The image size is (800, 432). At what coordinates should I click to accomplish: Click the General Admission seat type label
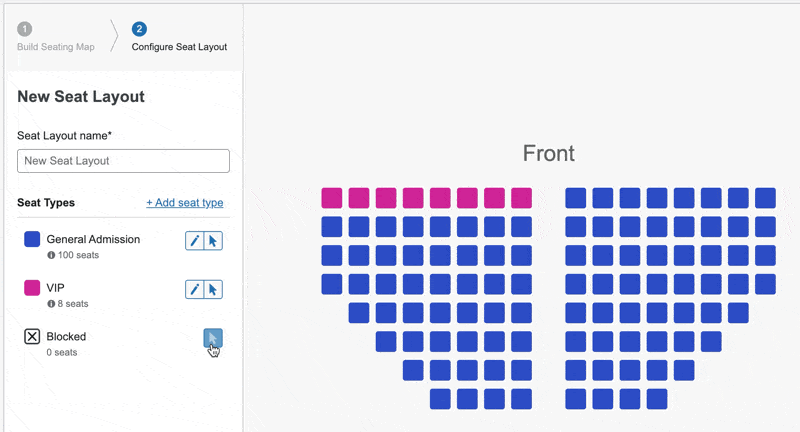tap(93, 239)
